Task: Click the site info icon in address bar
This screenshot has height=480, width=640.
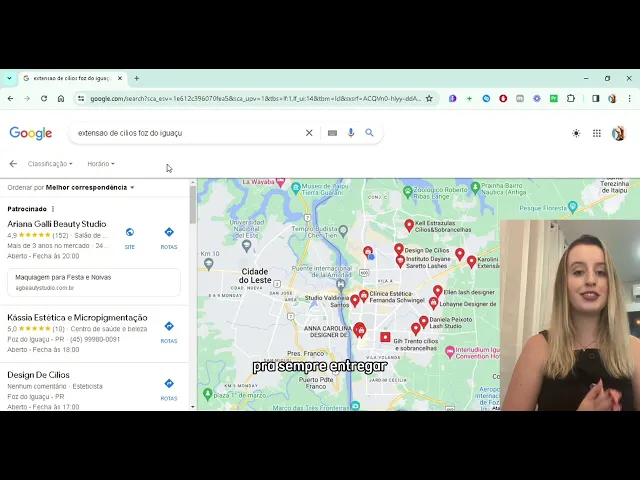Action: coord(81,98)
